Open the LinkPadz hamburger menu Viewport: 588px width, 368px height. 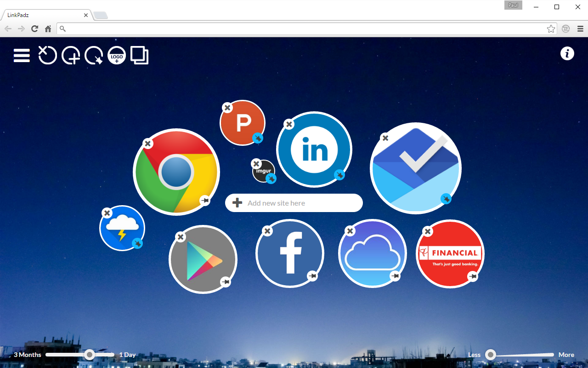click(22, 55)
